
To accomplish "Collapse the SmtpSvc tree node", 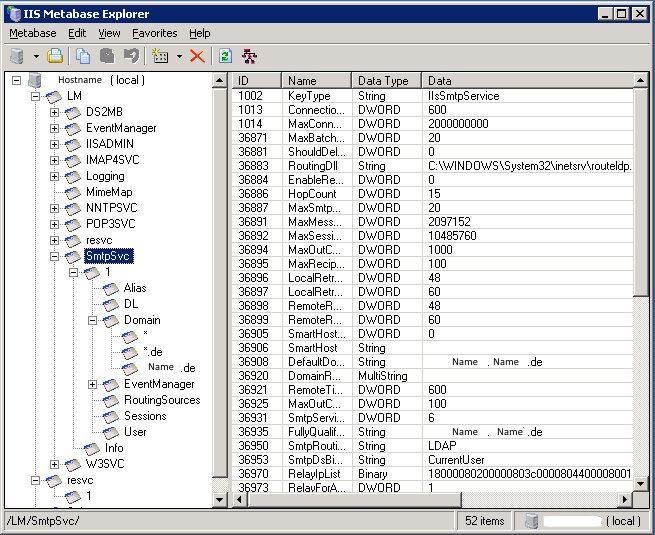I will (55, 256).
